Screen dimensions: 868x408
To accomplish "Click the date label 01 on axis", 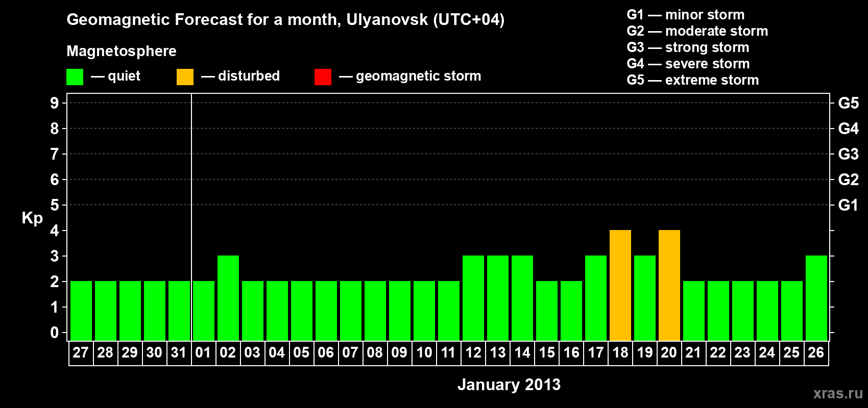I will coord(203,353).
